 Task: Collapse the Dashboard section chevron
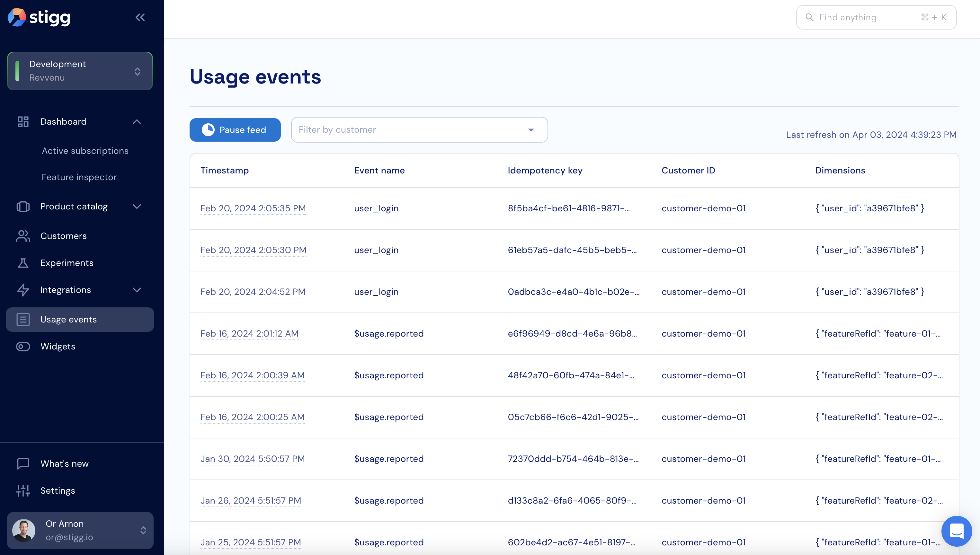pos(137,122)
